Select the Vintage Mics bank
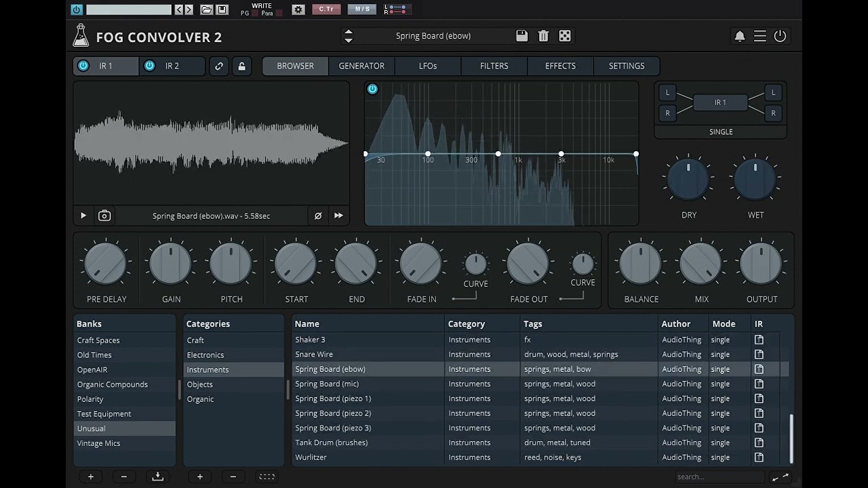Viewport: 868px width, 488px height. pos(125,443)
